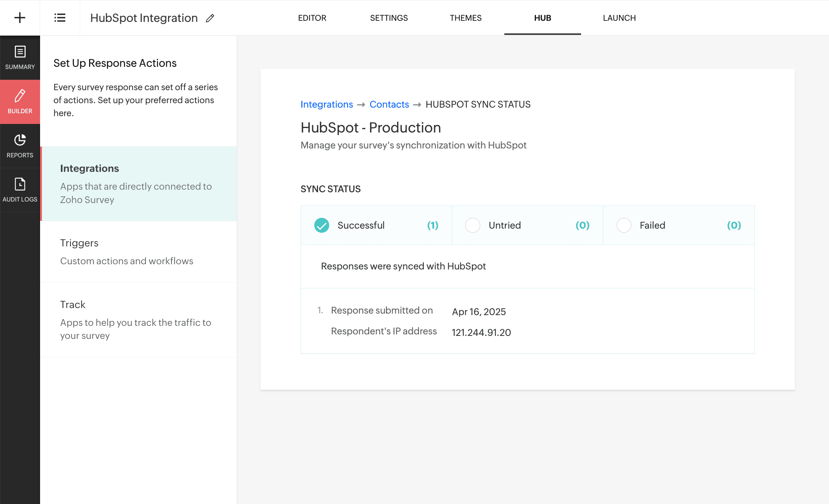Open the Reports sidebar section
Viewport: 829px width, 504px height.
tap(20, 146)
